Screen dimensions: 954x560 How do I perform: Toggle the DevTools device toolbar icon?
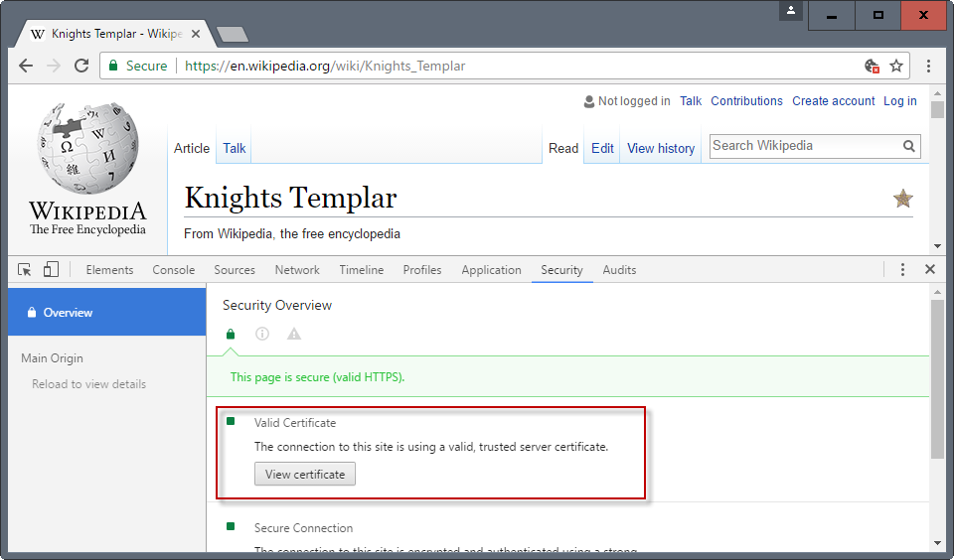tap(51, 269)
